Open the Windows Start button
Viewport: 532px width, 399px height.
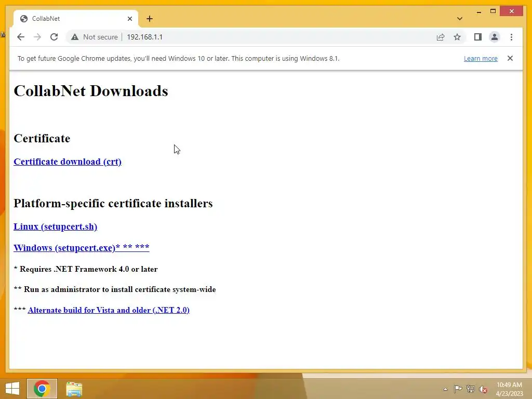(x=12, y=389)
